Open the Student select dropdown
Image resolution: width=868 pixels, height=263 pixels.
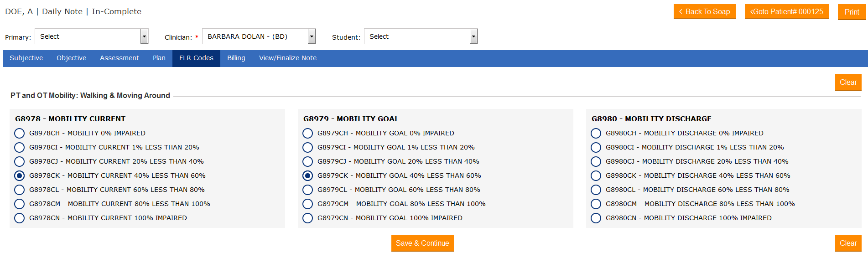tap(421, 36)
